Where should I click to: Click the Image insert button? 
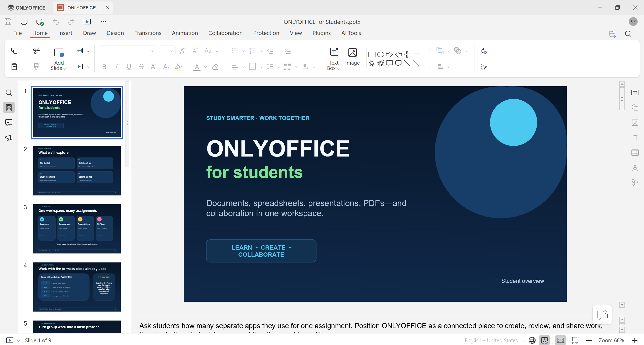click(x=352, y=59)
